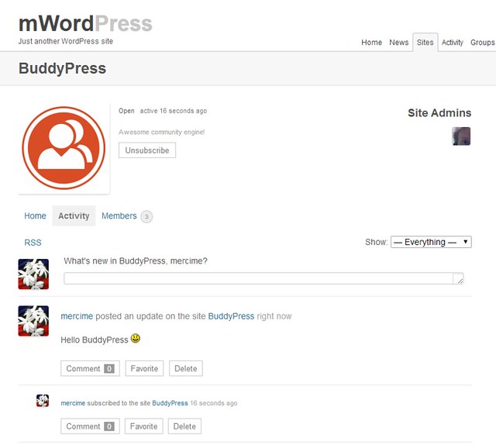The image size is (496, 448).
Task: Click the comment count on subscribed activity
Action: (109, 426)
